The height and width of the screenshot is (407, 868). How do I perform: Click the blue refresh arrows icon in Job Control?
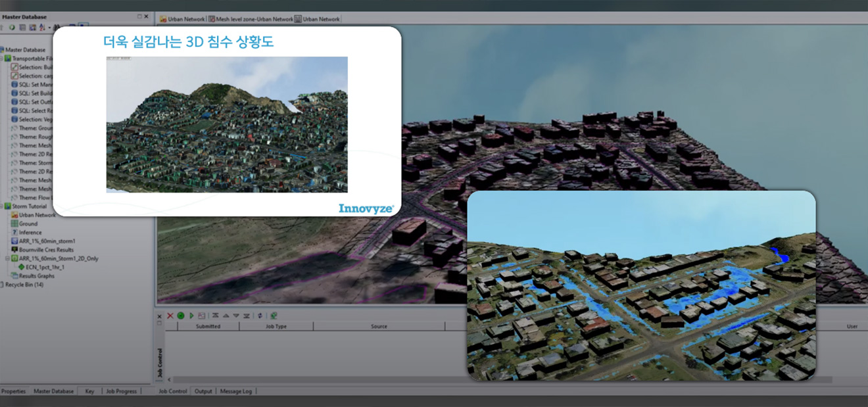(260, 316)
